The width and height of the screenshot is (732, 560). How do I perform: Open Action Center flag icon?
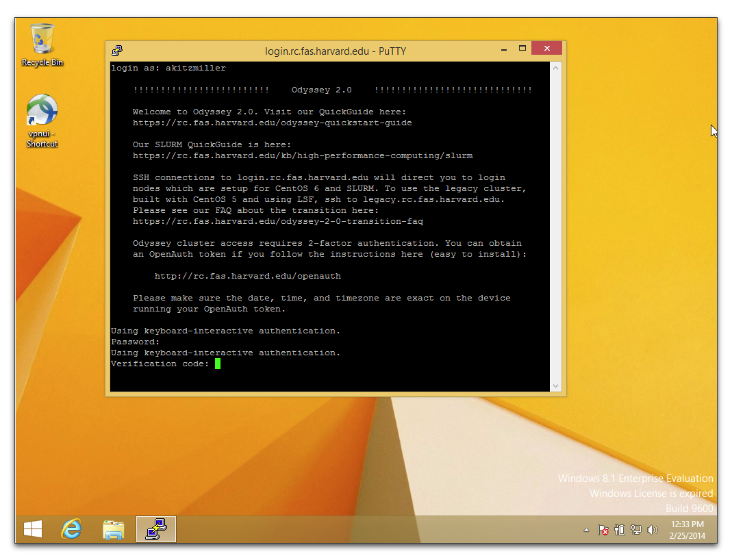603,530
